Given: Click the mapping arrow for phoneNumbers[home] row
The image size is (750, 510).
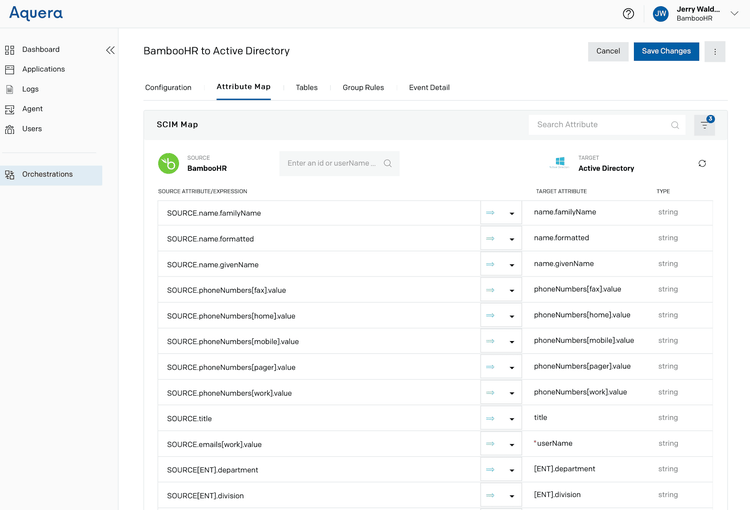Looking at the screenshot, I should coord(490,315).
